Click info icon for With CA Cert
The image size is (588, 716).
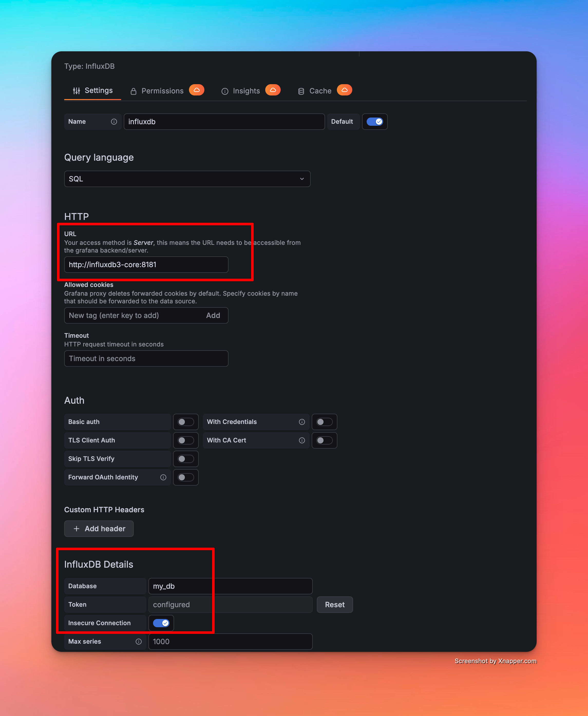302,440
